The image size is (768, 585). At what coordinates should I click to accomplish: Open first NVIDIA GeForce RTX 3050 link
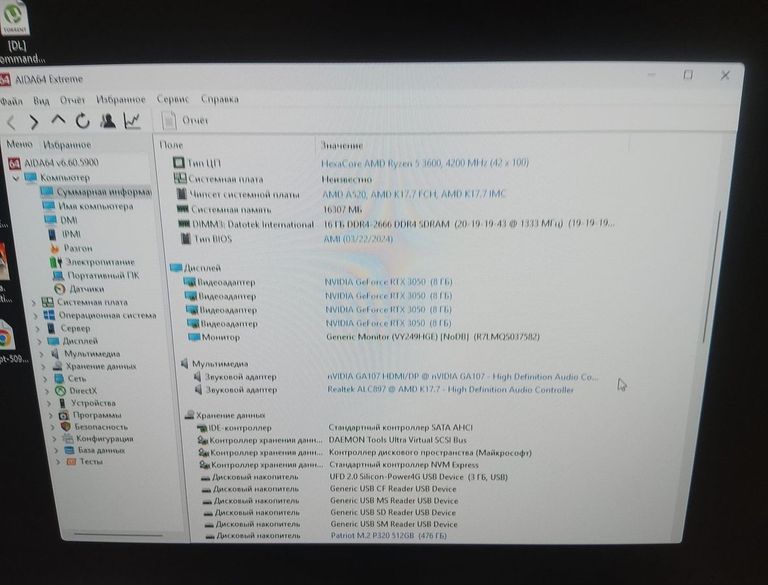click(x=388, y=282)
